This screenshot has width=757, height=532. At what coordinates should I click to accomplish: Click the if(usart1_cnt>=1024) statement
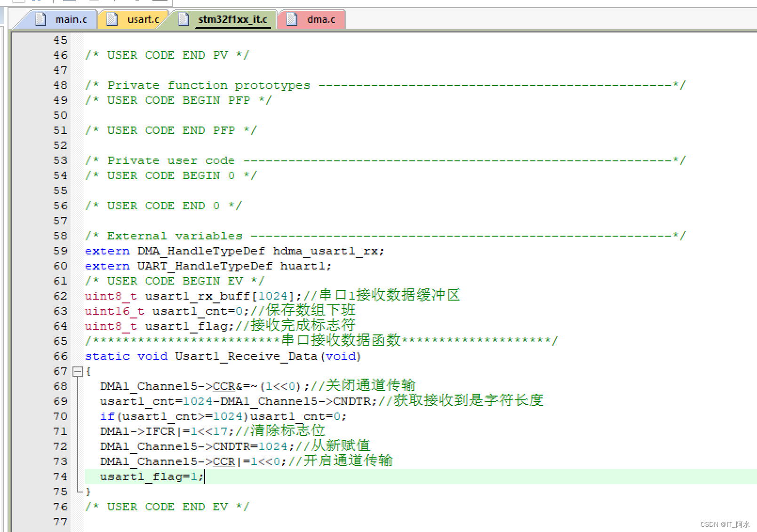tap(223, 416)
